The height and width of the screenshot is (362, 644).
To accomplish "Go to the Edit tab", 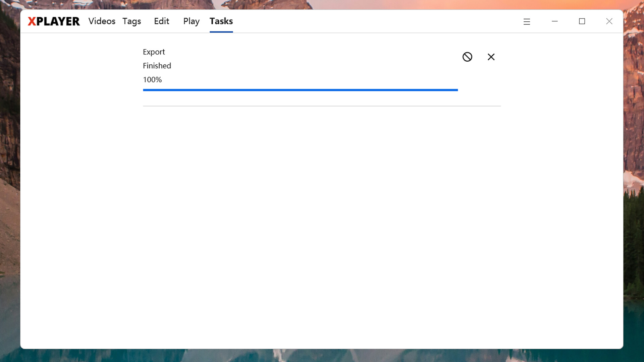I will click(x=161, y=21).
